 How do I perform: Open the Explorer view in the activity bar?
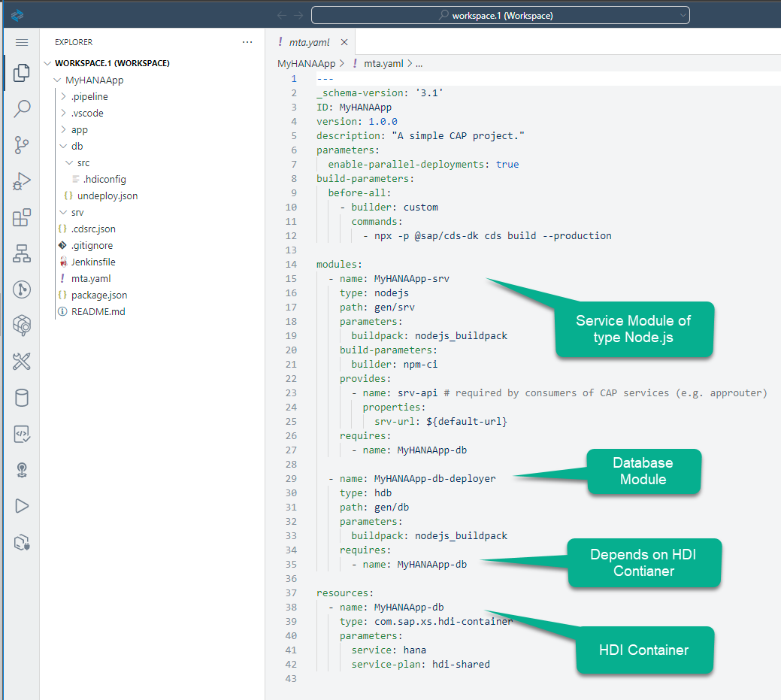(21, 73)
